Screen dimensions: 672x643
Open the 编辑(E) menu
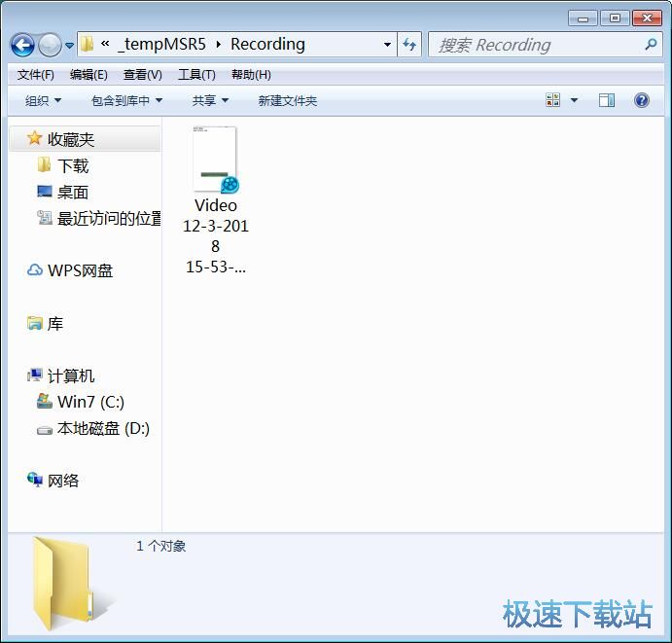(x=88, y=75)
